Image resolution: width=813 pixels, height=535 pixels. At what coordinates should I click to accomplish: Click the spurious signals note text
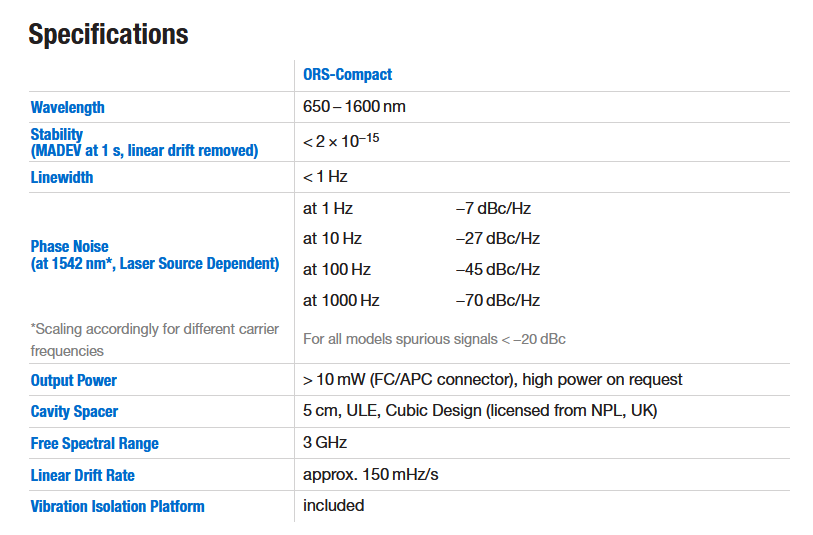pos(434,339)
